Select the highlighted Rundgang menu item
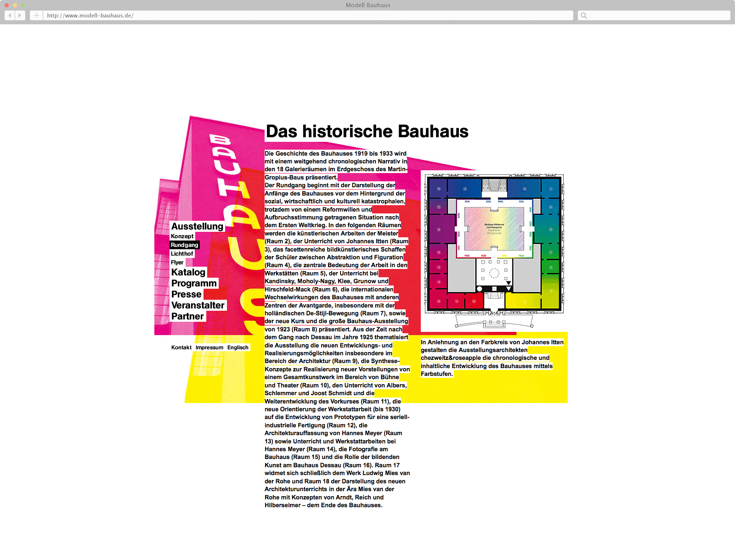This screenshot has height=560, width=735. pos(185,245)
